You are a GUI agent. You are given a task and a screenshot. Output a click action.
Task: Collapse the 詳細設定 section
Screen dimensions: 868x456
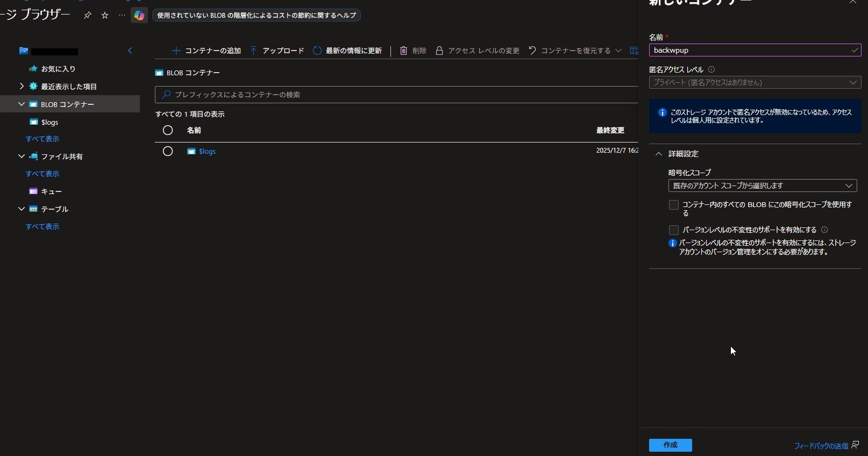coord(659,154)
